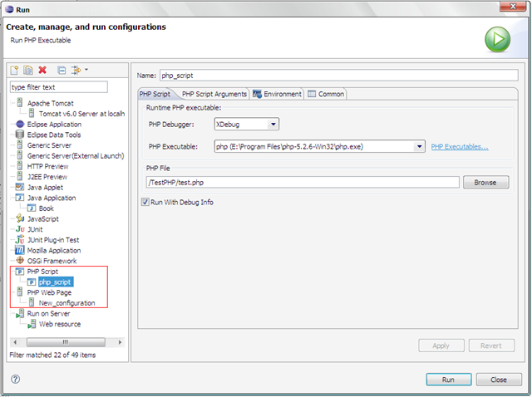
Task: Click the Eclipse Data Tools database icon
Action: pyautogui.click(x=20, y=135)
